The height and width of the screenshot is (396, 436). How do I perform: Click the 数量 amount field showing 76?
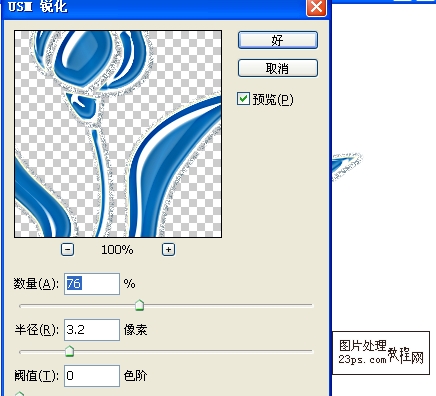(x=92, y=284)
